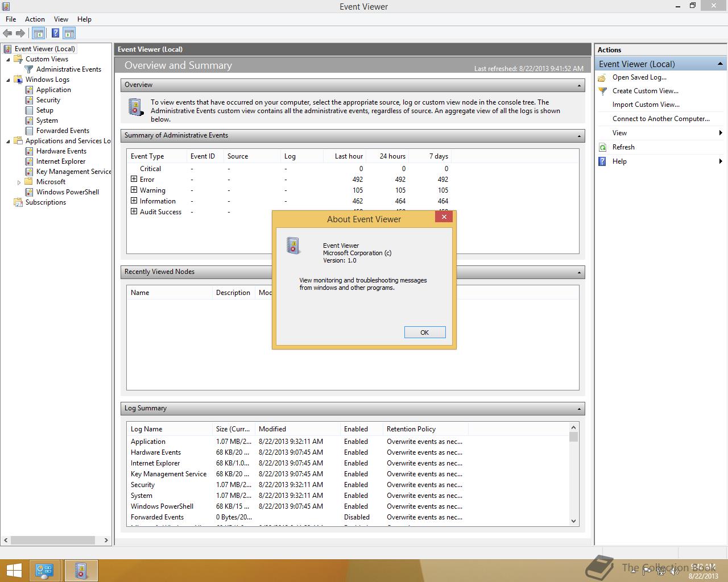Click Forwarded Events log icon

pyautogui.click(x=29, y=131)
